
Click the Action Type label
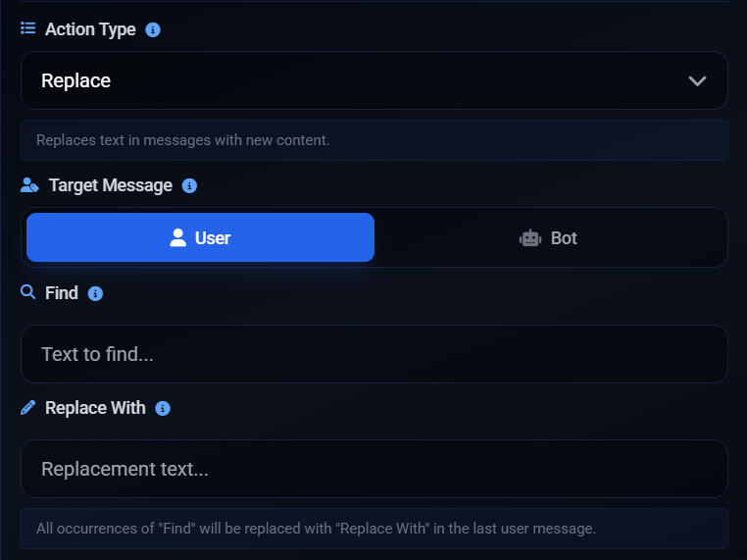pyautogui.click(x=90, y=29)
